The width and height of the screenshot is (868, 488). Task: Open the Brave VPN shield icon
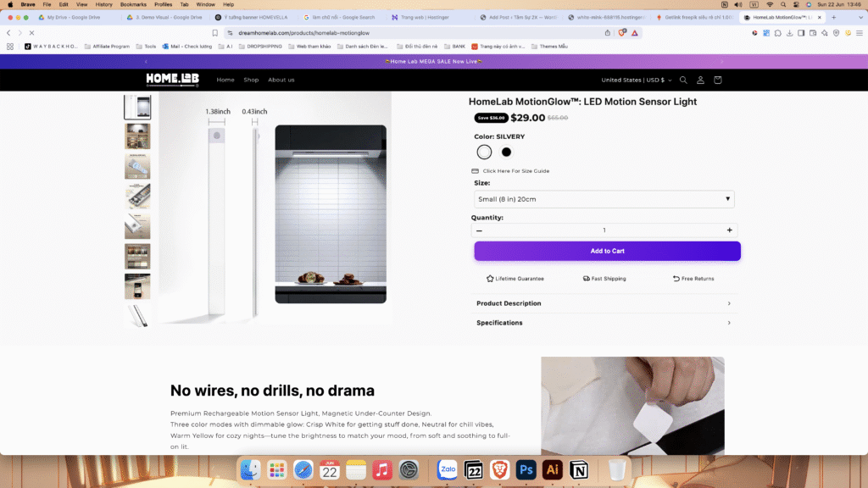[x=836, y=33]
